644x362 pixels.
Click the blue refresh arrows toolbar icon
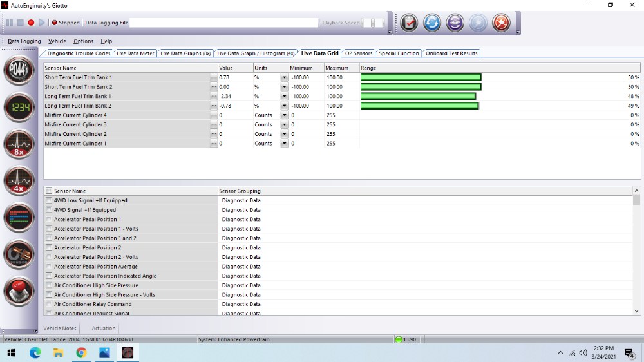pos(431,23)
